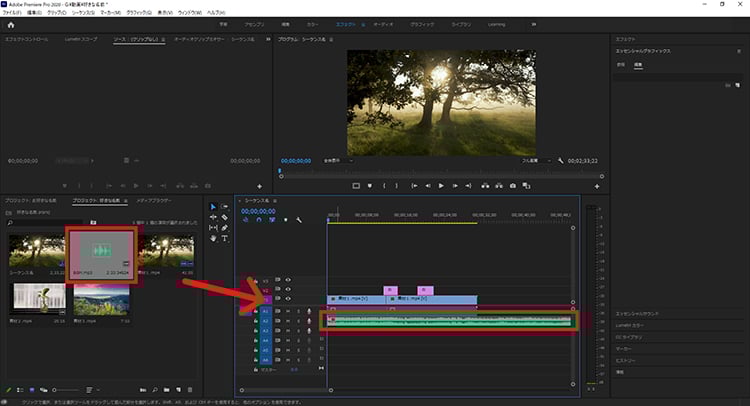This screenshot has height=406, width=750.
Task: Click the trash Clear icon in Project panel
Action: tap(190, 390)
